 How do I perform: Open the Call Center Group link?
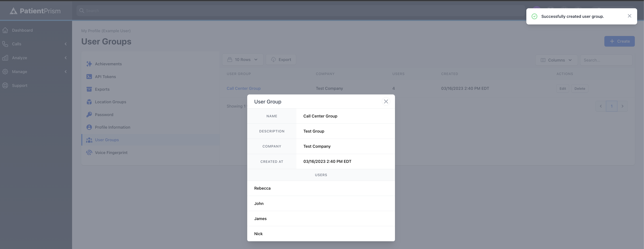point(243,88)
